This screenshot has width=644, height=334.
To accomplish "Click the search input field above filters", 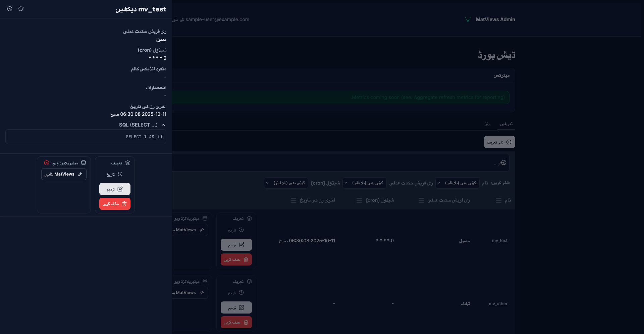I will [x=335, y=163].
